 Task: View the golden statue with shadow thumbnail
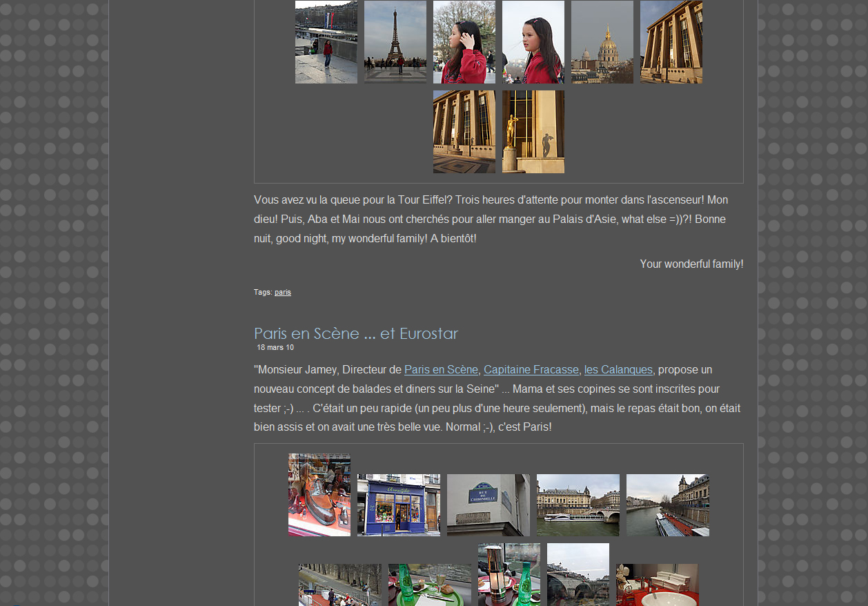coord(533,132)
